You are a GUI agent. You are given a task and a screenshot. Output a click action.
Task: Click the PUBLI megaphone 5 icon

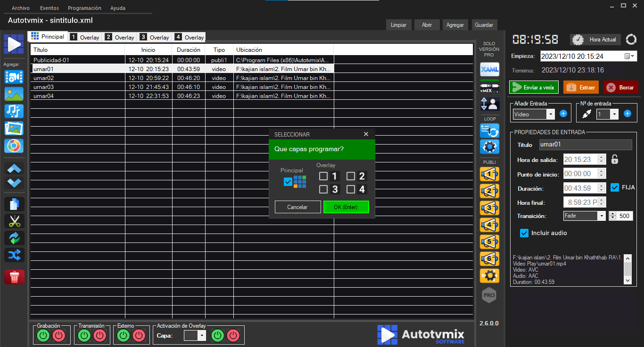pos(489,242)
